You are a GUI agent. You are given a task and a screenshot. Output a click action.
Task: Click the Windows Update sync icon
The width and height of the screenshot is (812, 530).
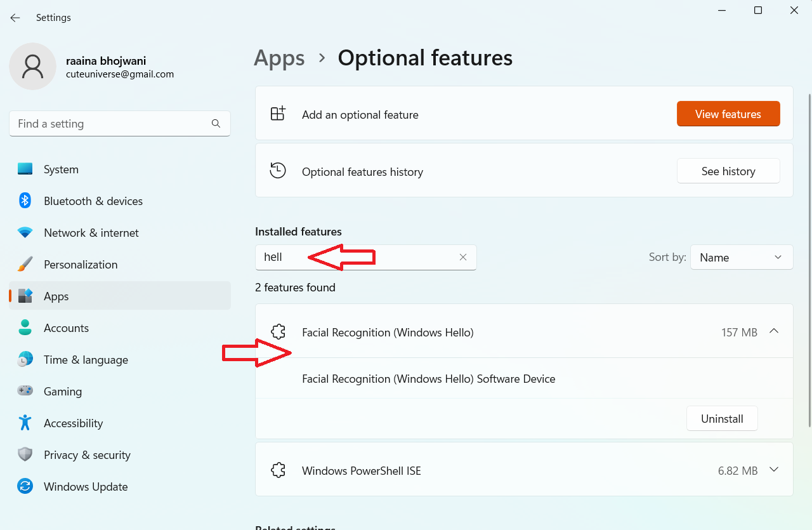tap(25, 487)
